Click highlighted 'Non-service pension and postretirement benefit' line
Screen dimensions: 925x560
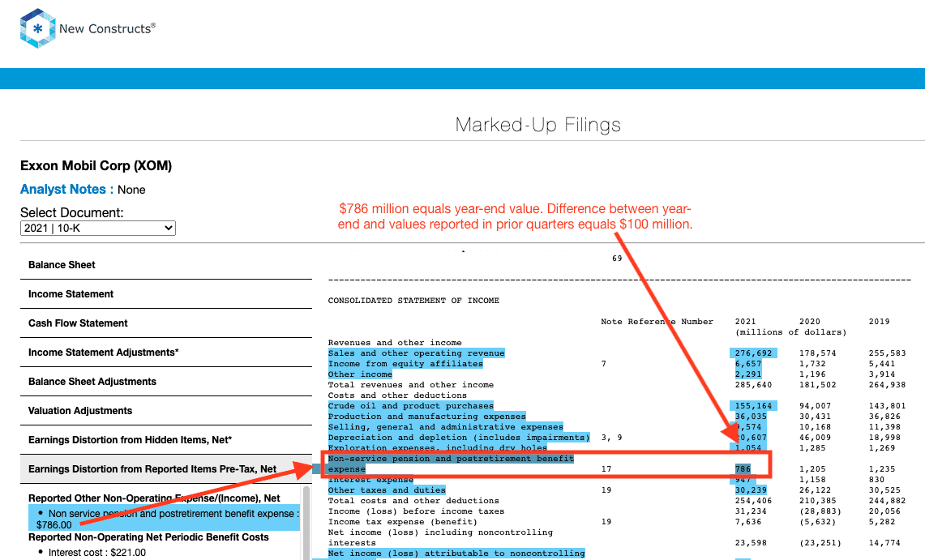[x=451, y=459]
